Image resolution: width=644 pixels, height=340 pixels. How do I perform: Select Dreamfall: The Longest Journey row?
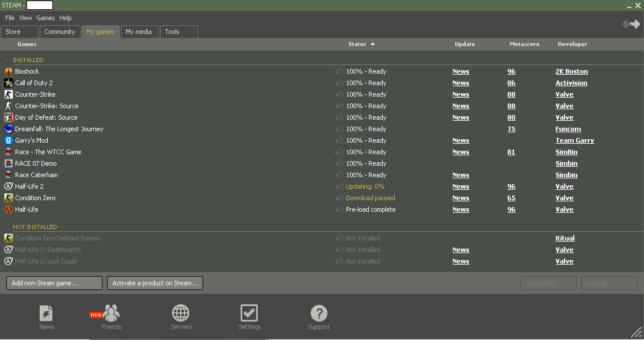pyautogui.click(x=322, y=129)
